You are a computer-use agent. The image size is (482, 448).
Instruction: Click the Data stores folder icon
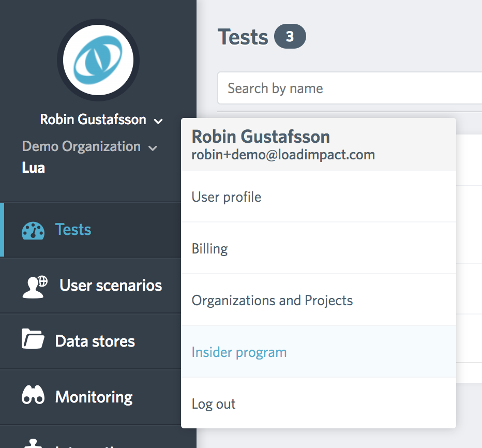[33, 338]
